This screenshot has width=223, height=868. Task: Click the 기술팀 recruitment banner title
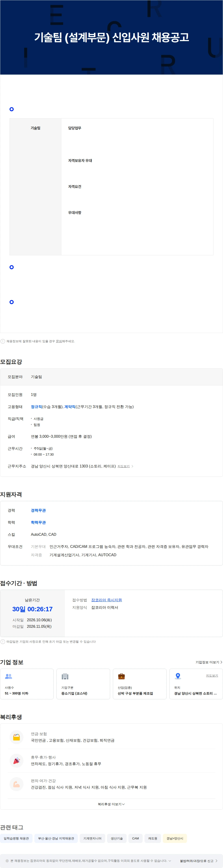coord(111,37)
